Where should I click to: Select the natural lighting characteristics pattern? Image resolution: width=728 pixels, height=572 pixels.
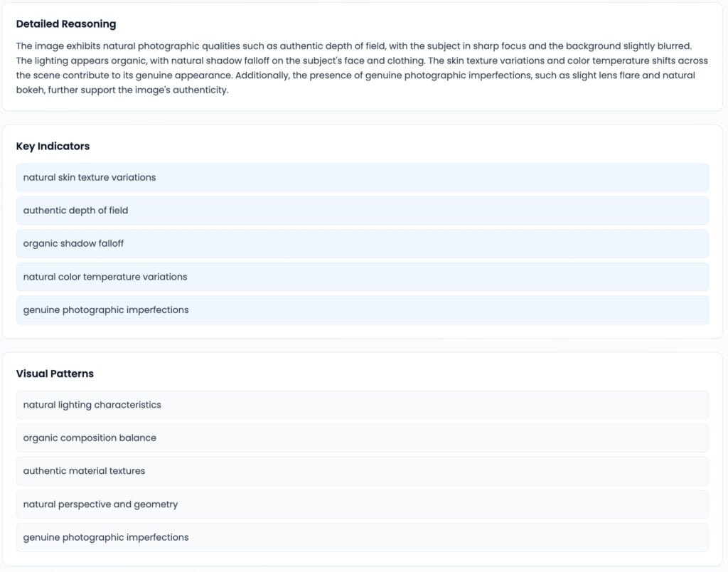tap(362, 405)
